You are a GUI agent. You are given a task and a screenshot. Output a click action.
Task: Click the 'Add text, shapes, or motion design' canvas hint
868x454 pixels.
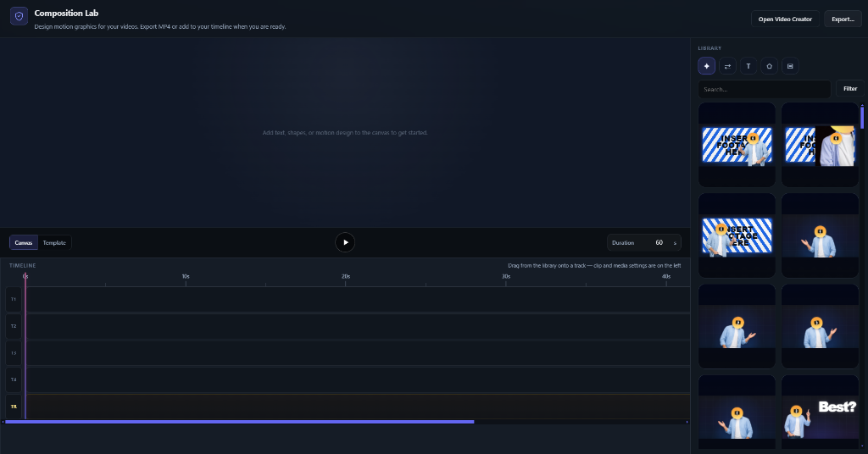345,133
